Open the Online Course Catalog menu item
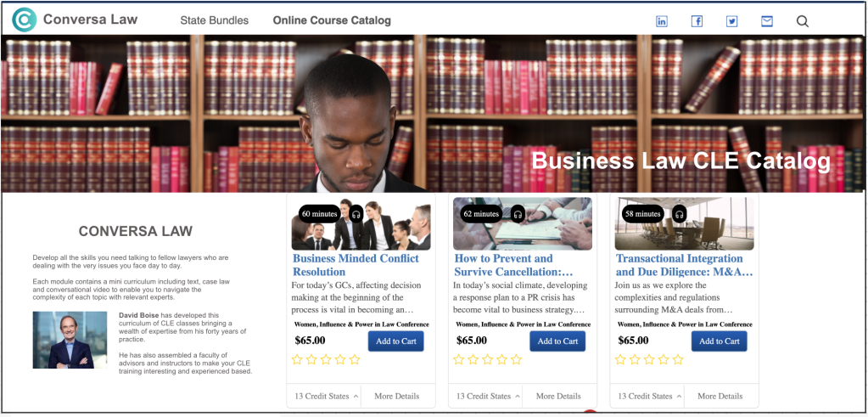 pyautogui.click(x=332, y=20)
